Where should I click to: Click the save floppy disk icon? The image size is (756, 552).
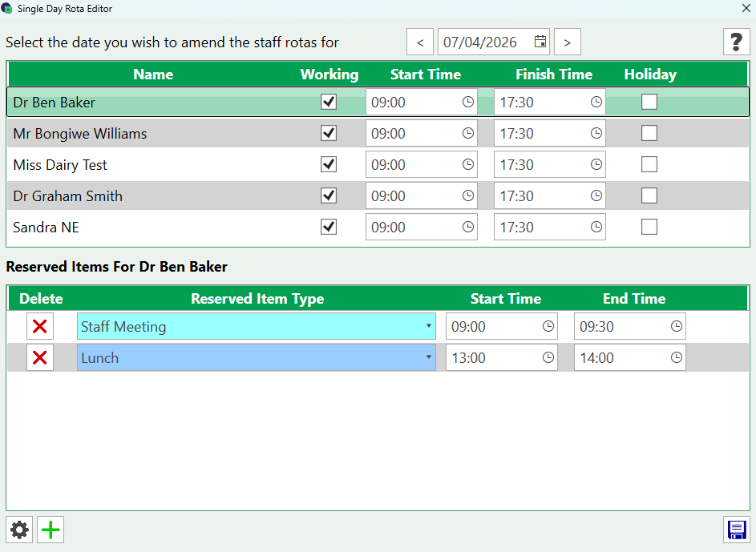tap(736, 530)
